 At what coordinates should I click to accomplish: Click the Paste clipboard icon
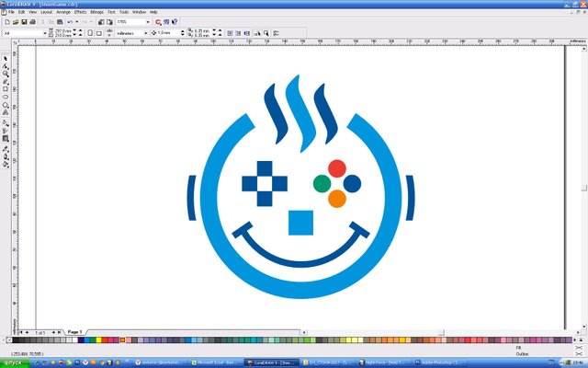(x=60, y=22)
